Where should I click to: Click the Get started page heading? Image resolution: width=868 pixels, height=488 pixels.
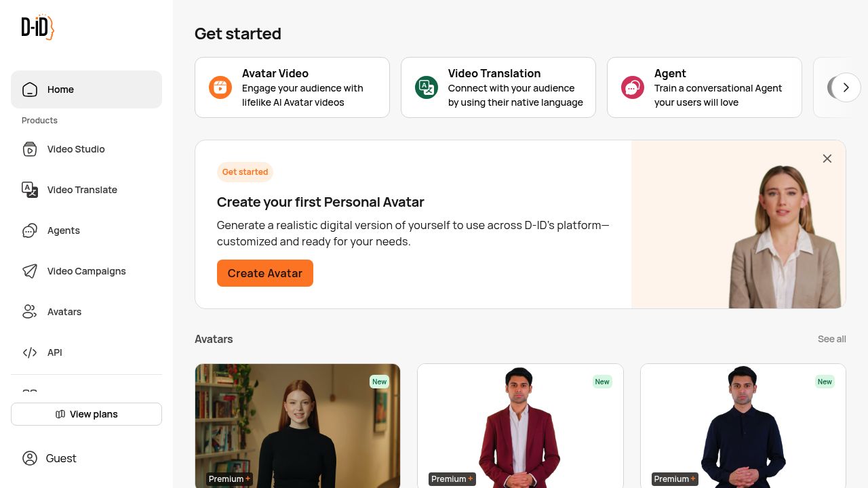pyautogui.click(x=238, y=33)
